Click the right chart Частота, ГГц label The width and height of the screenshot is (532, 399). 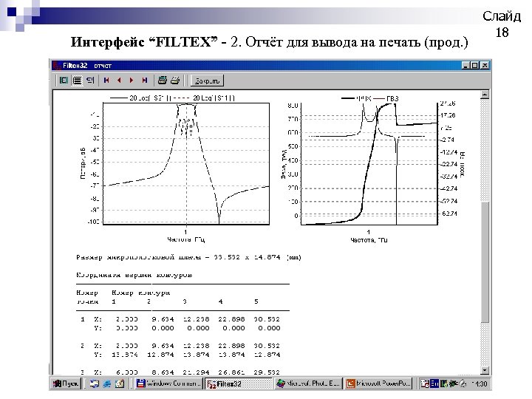point(369,240)
